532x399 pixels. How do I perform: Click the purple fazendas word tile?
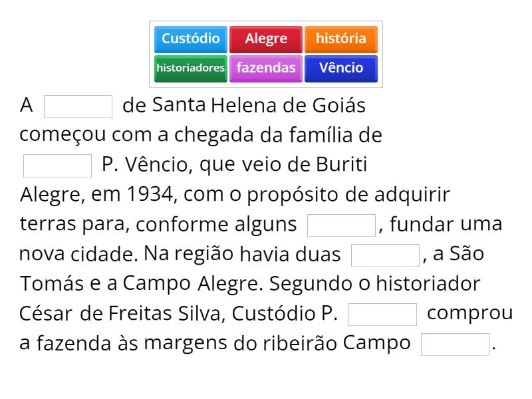click(x=266, y=68)
